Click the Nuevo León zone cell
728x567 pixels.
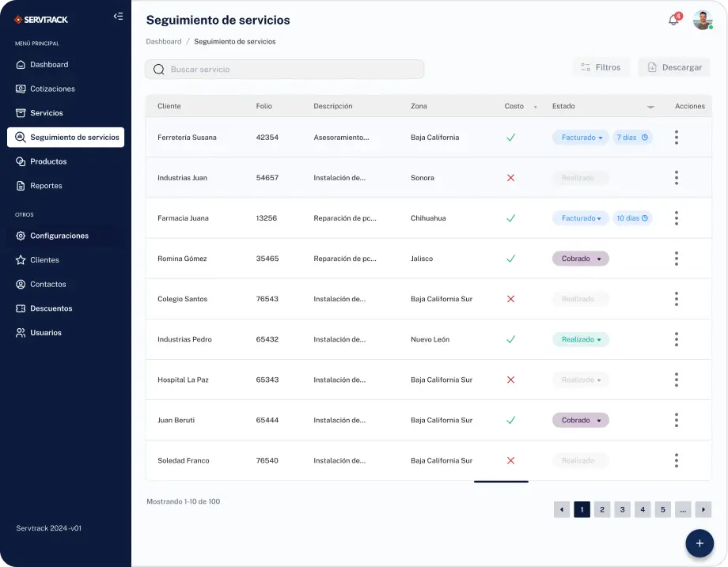tap(430, 339)
